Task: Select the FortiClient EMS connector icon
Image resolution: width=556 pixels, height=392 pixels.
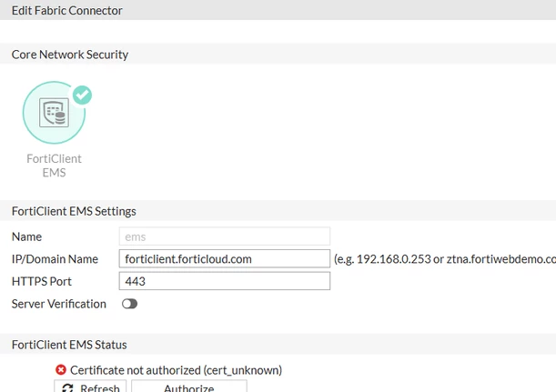Action: point(54,113)
